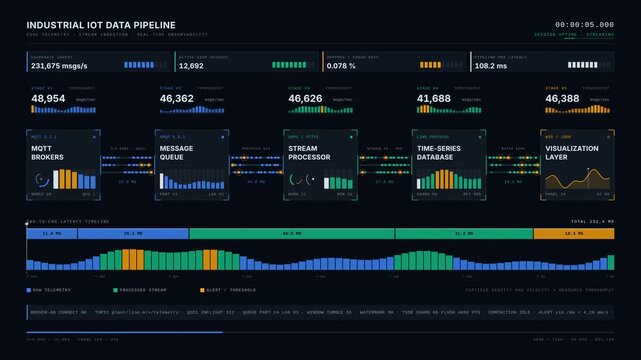Viewport: 641px width, 360px height.
Task: Click the link flow between Database and Visualization Layer
Action: coord(513,165)
